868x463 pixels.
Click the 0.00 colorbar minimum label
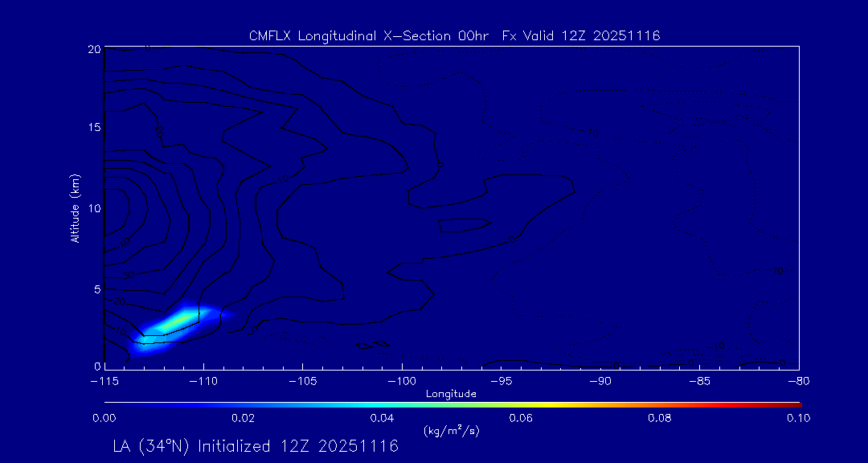click(x=104, y=418)
